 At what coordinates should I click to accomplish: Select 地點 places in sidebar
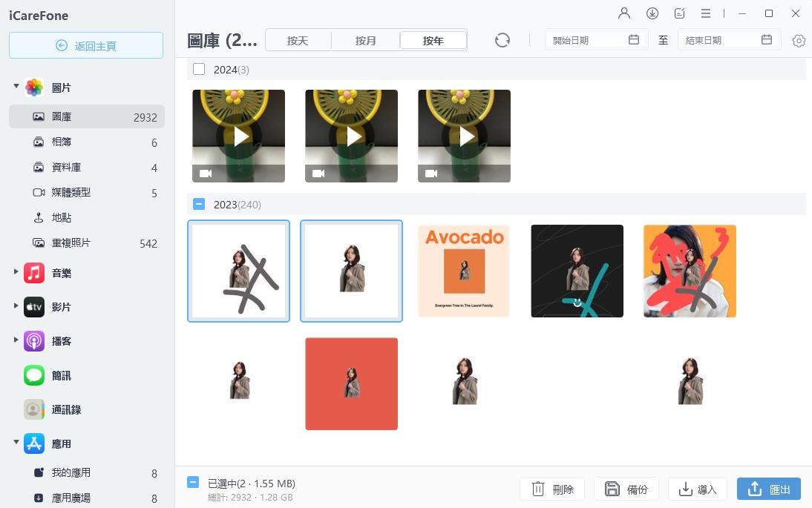(x=87, y=218)
